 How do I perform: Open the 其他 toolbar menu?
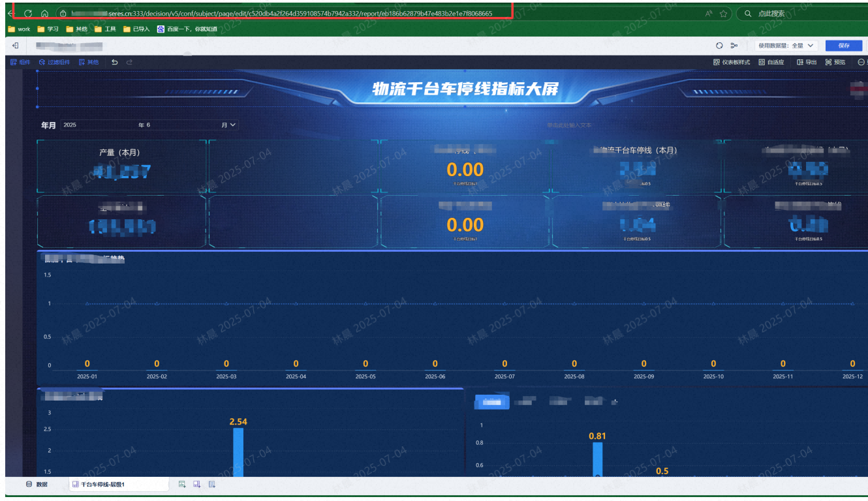[x=89, y=62]
